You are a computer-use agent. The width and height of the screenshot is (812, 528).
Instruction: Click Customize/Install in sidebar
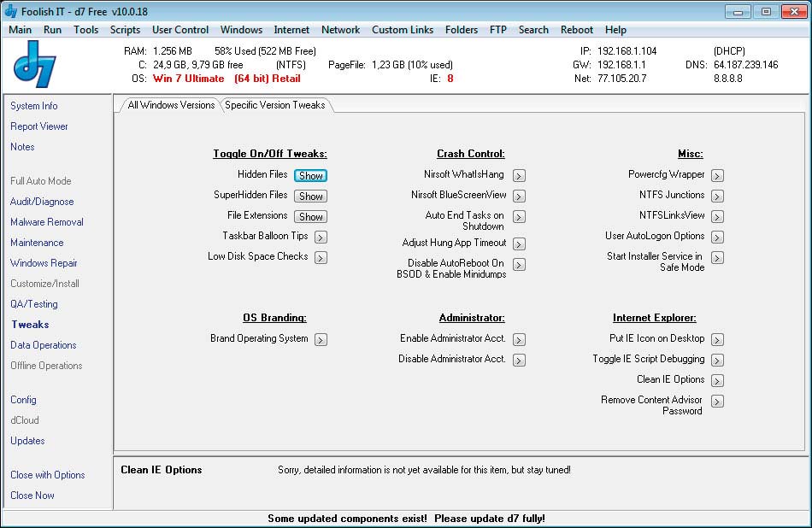(44, 284)
